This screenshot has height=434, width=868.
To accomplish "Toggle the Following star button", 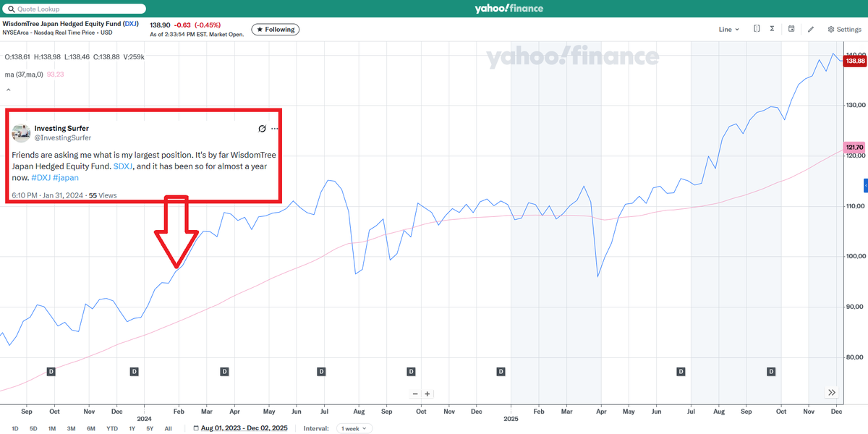I will (275, 30).
